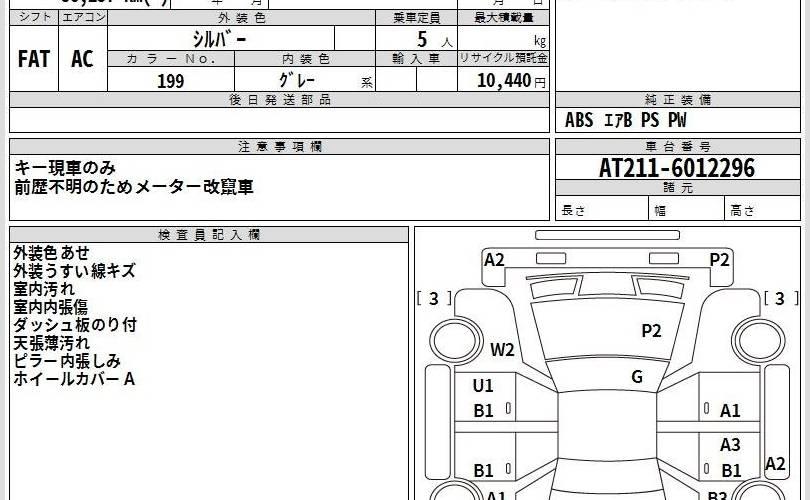Select the A3 scratch marker on the diagram
The height and width of the screenshot is (500, 810).
[731, 446]
